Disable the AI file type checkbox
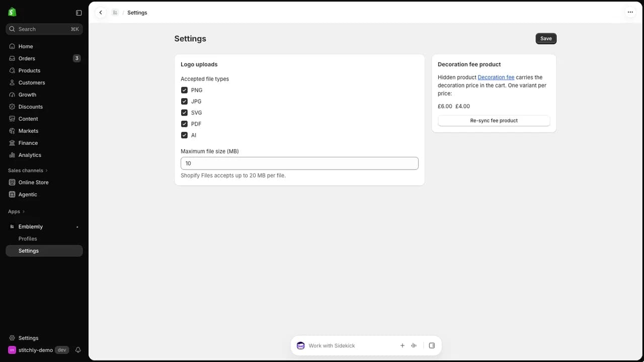This screenshot has height=362, width=644. [x=184, y=135]
